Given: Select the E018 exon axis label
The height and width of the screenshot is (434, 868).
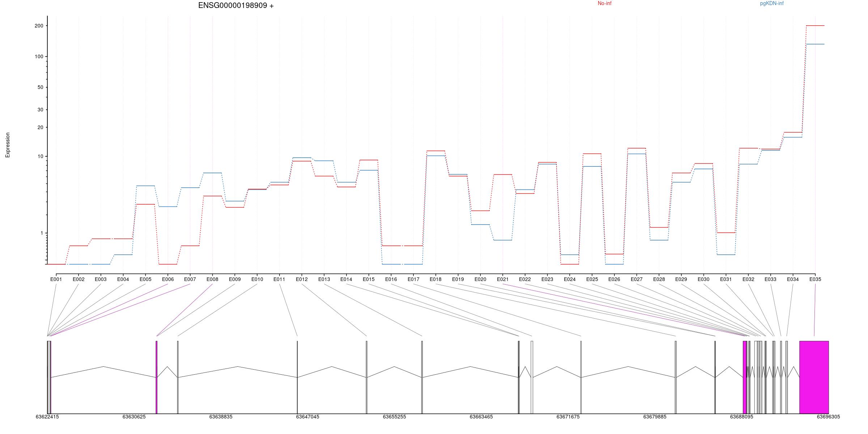Looking at the screenshot, I should pyautogui.click(x=435, y=280).
